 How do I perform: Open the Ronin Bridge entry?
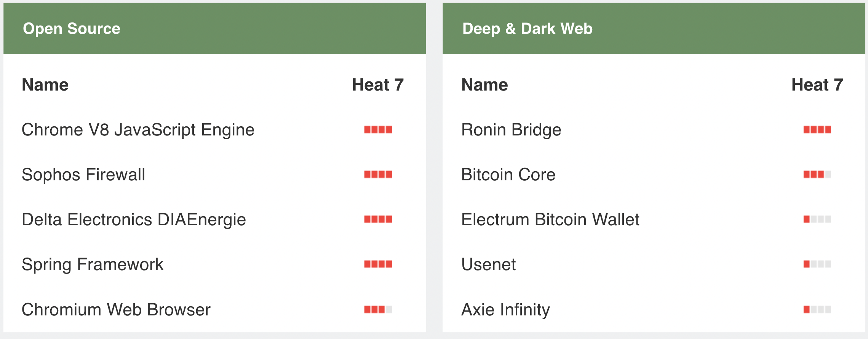[x=511, y=130]
